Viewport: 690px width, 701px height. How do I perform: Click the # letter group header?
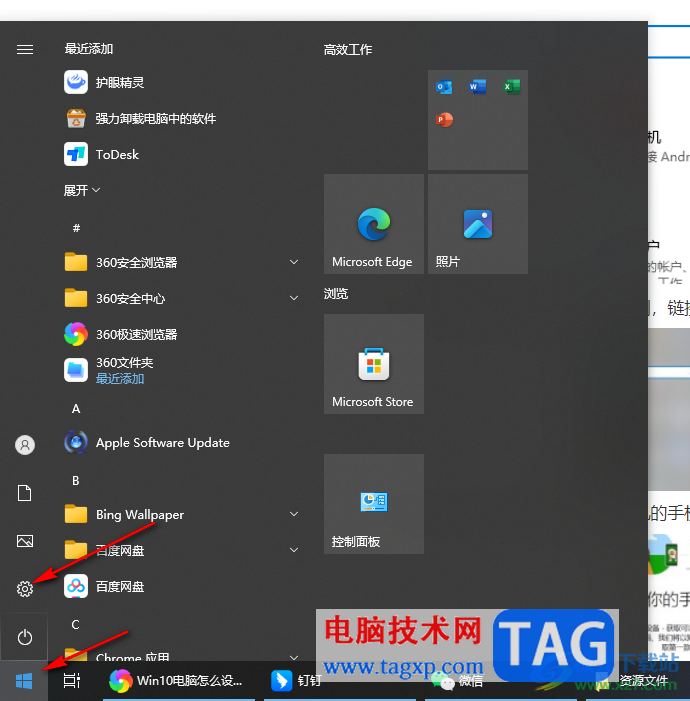click(x=76, y=228)
